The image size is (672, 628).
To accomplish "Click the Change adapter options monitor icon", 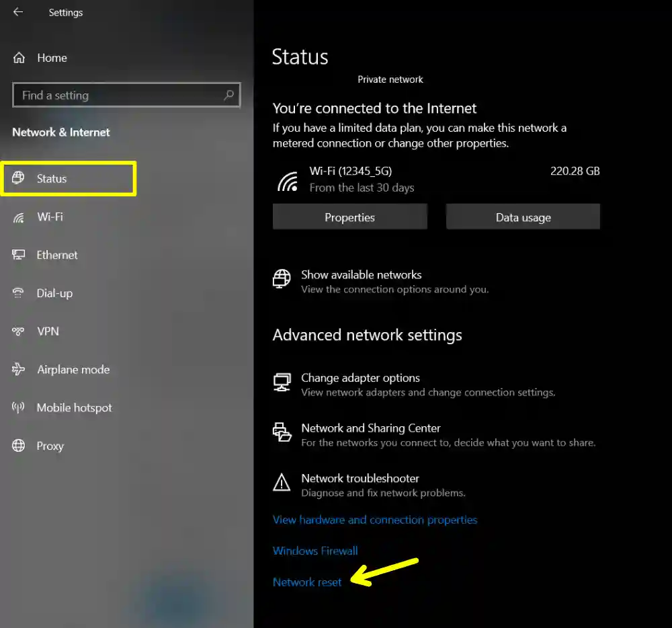I will (282, 381).
